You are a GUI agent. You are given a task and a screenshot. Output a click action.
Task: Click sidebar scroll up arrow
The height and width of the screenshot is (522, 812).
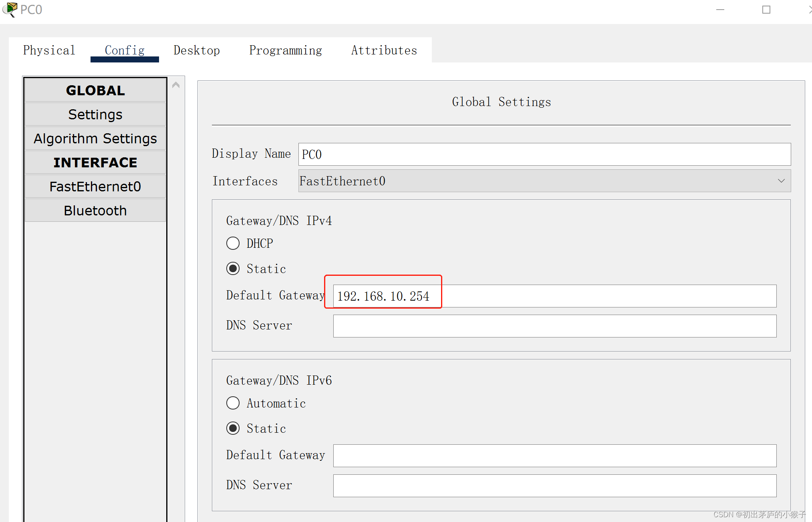pyautogui.click(x=176, y=85)
